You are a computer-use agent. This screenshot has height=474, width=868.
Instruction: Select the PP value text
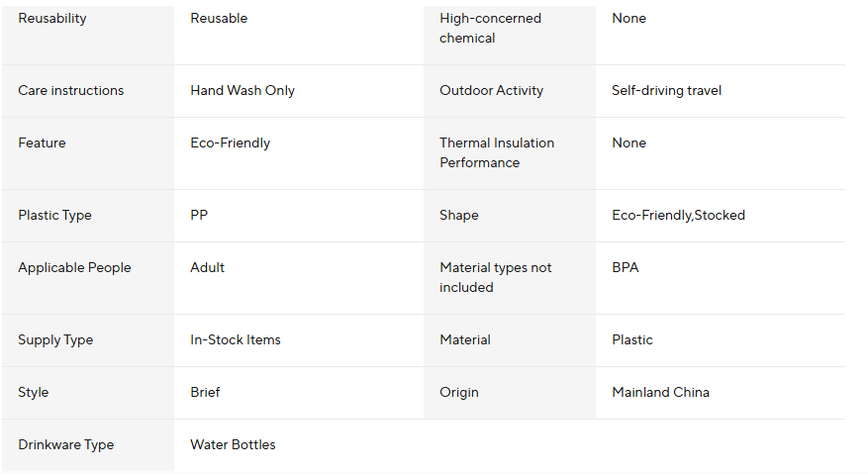pyautogui.click(x=199, y=216)
